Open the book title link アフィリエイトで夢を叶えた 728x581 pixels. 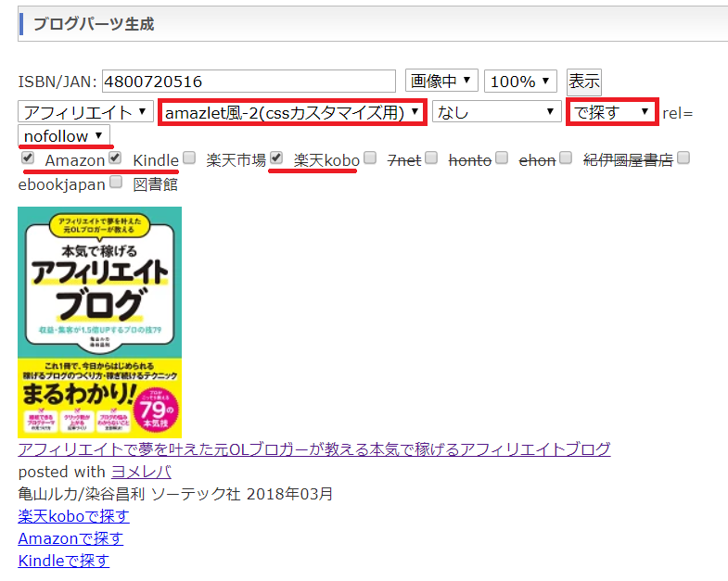point(314,449)
